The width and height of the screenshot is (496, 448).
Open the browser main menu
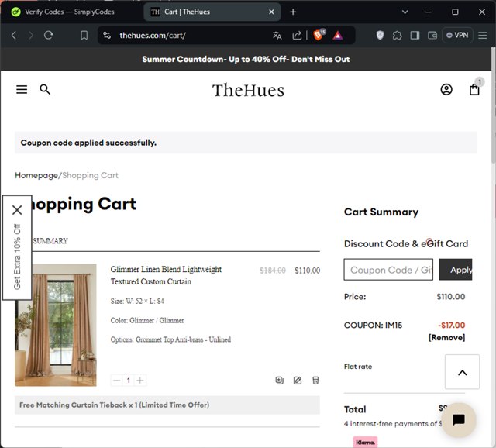point(482,35)
